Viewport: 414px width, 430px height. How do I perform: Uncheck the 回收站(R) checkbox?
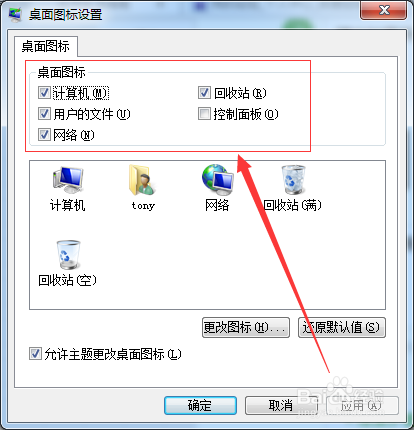[204, 93]
